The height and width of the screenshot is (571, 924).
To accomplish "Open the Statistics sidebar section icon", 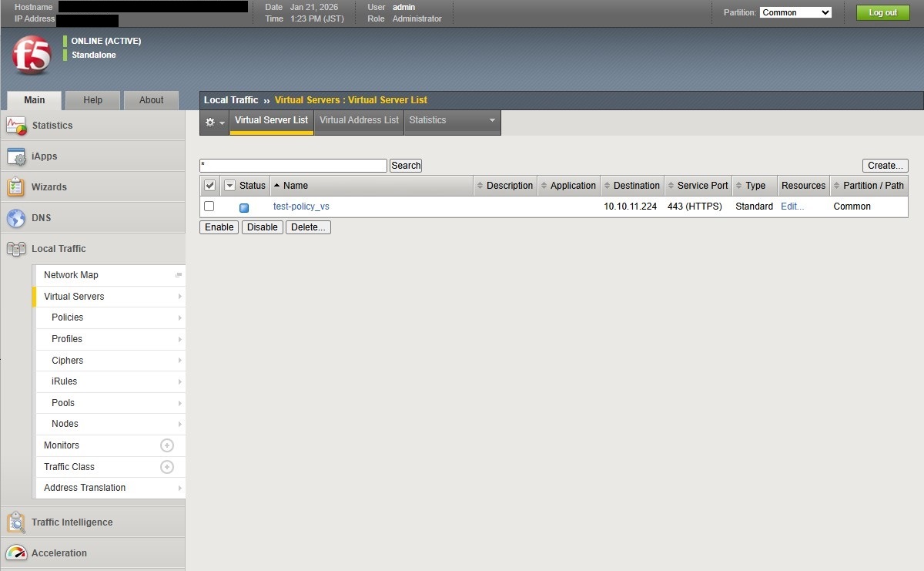I will [x=16, y=126].
